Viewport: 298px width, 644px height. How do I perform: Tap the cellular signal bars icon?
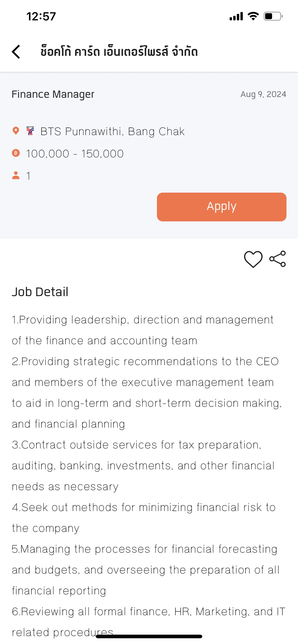pyautogui.click(x=236, y=16)
